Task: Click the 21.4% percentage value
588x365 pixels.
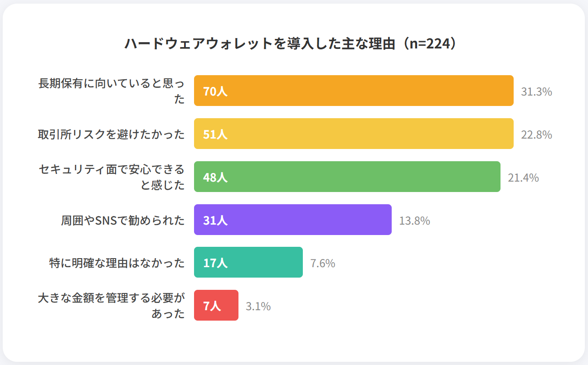Action: pos(523,178)
